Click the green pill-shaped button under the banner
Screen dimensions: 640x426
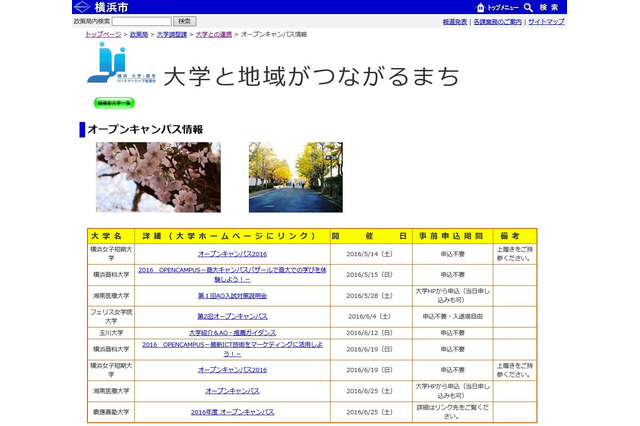(x=114, y=103)
